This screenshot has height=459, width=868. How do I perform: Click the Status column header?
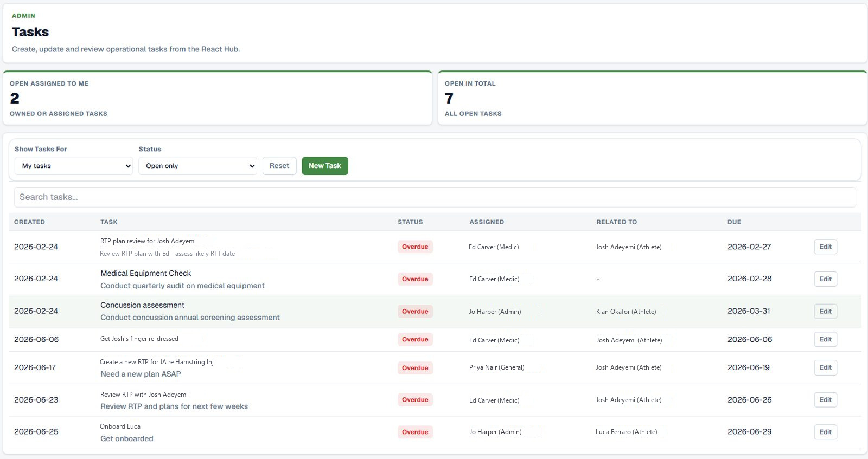tap(410, 222)
